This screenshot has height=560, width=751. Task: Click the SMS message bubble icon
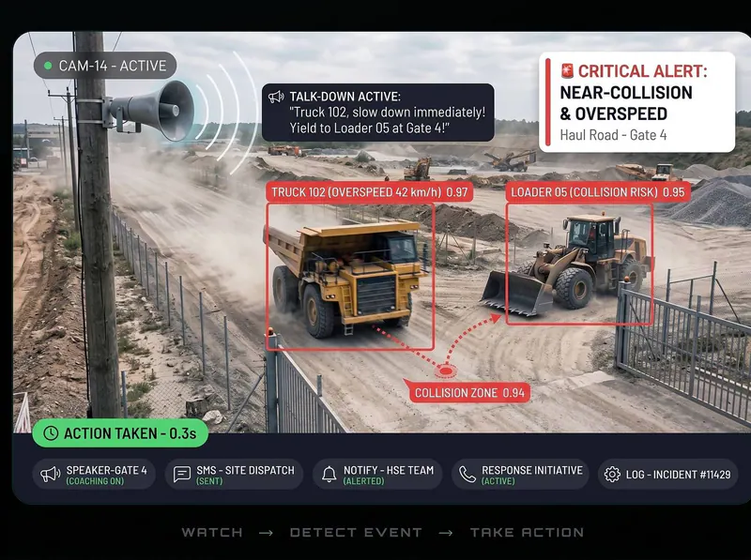coord(182,475)
